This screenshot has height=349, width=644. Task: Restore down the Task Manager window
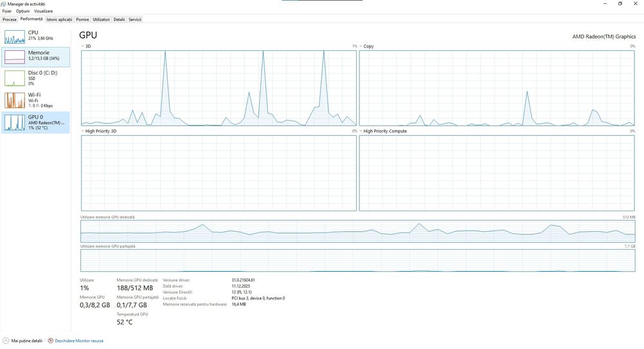[x=620, y=4]
